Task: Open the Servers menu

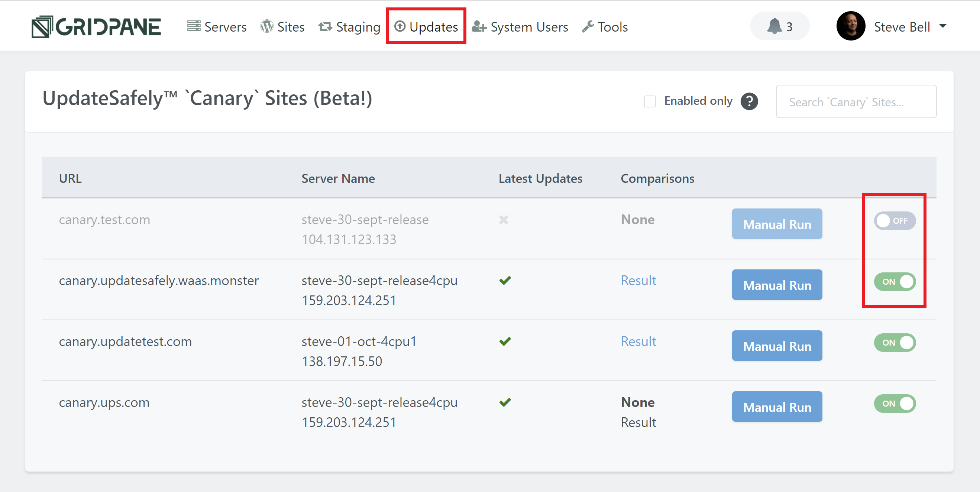Action: (217, 27)
